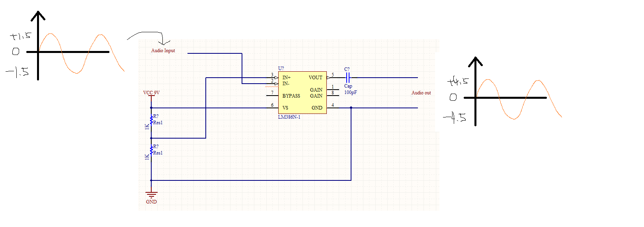Select the BYPASS pin label
The width and height of the screenshot is (644, 227).
(291, 96)
